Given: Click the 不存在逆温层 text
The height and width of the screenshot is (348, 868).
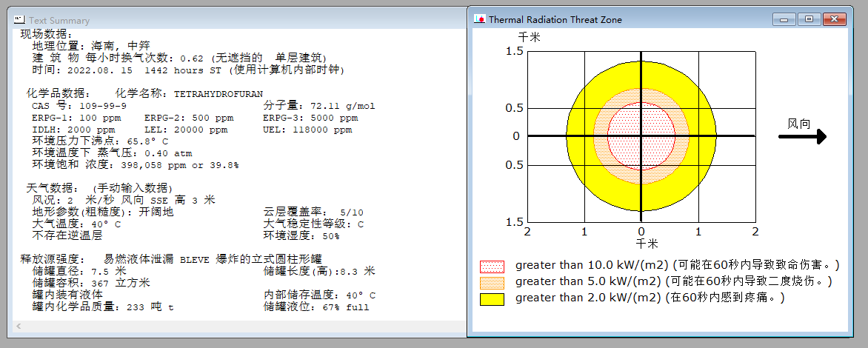Looking at the screenshot, I should click(67, 235).
